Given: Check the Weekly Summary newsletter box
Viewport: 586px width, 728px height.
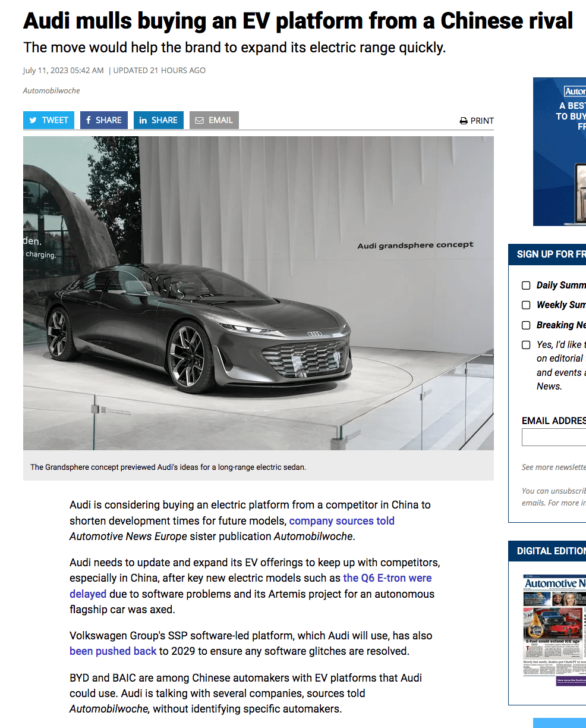Looking at the screenshot, I should click(526, 305).
